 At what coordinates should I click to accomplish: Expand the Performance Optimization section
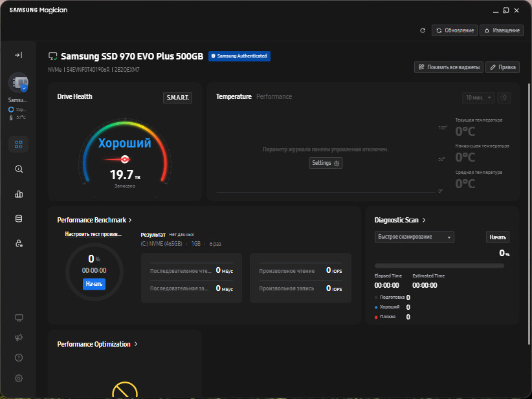(x=135, y=344)
